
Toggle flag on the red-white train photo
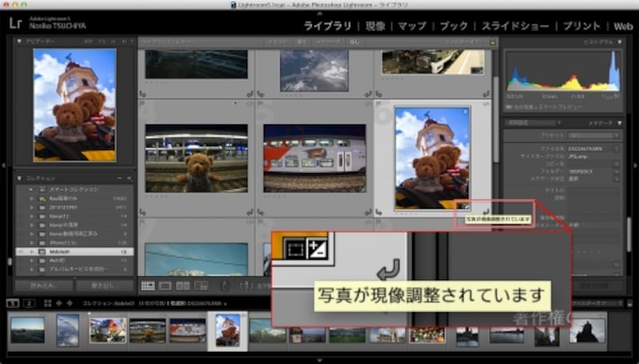[260, 104]
